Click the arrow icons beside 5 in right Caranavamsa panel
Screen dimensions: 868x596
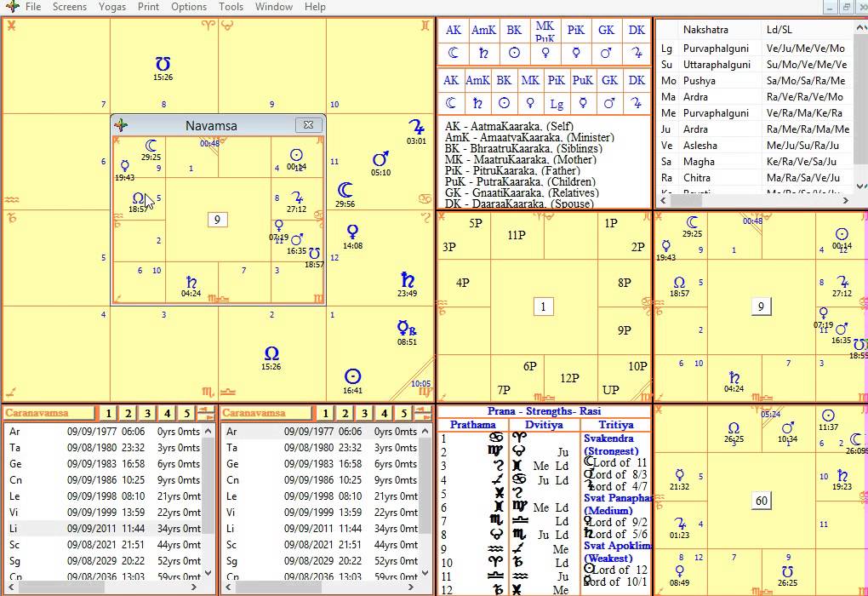coord(422,413)
